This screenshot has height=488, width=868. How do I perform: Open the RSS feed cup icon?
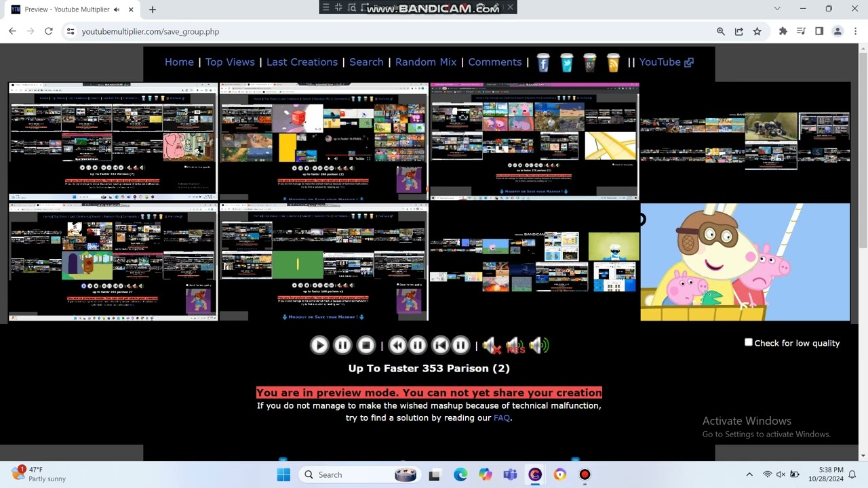[x=613, y=62]
